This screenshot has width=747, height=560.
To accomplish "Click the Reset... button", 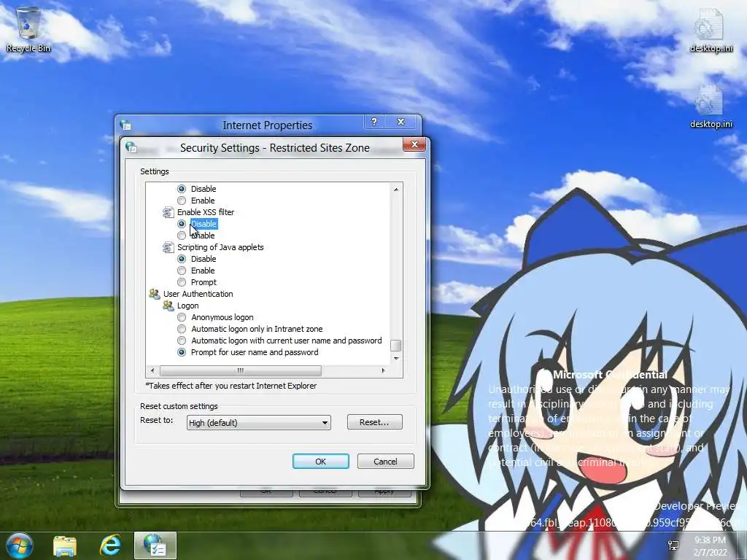I will 374,422.
